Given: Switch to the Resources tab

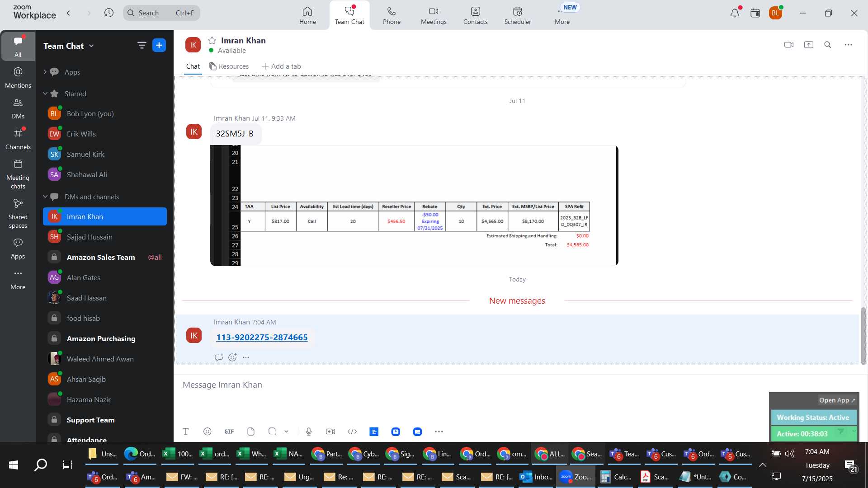Looking at the screenshot, I should (x=229, y=66).
